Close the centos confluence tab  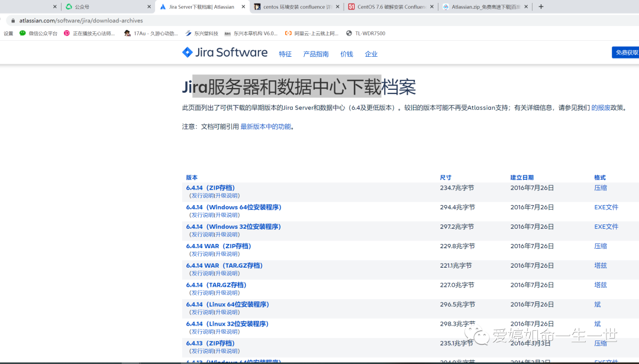337,6
